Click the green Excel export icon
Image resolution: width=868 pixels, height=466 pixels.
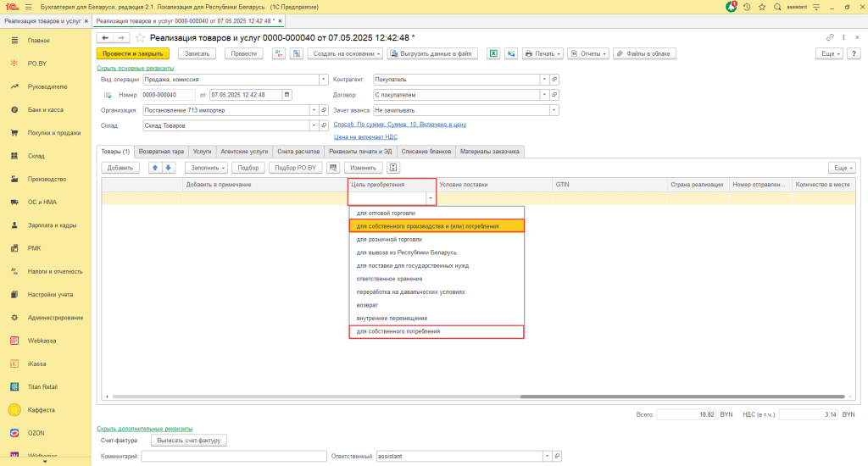point(493,53)
